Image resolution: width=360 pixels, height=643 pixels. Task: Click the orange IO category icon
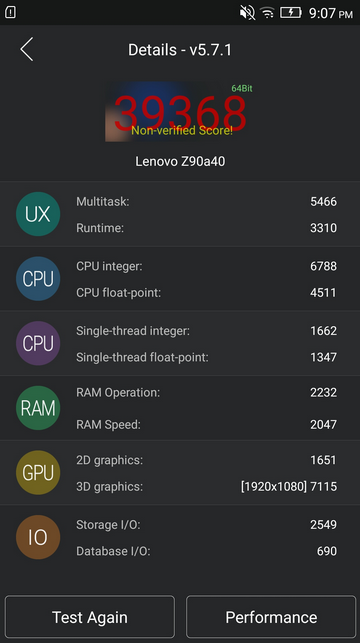(x=38, y=537)
